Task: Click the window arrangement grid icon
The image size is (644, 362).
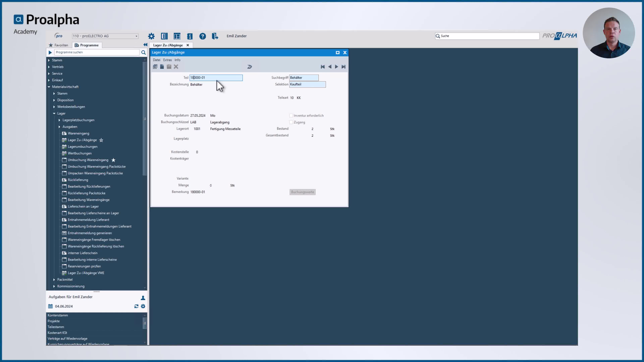Action: click(x=177, y=36)
